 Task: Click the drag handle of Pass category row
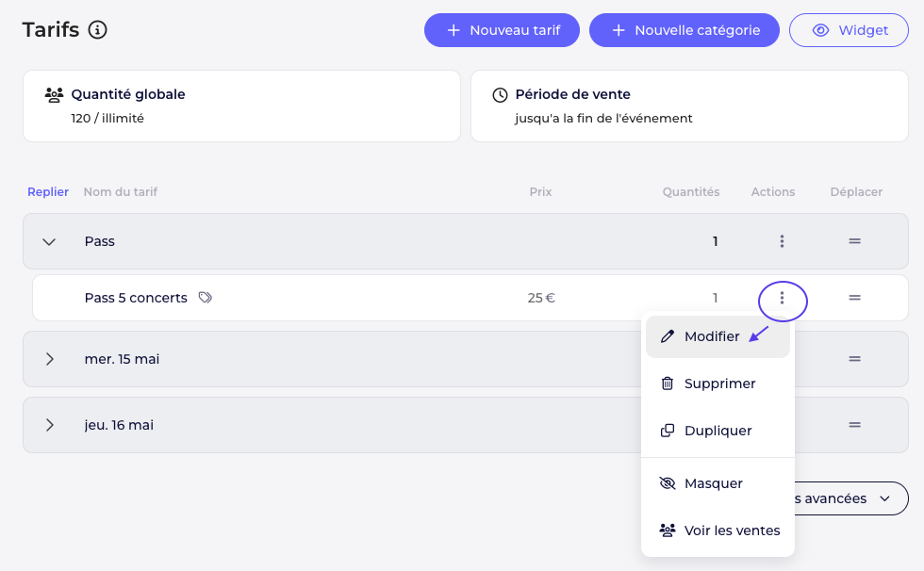(x=854, y=241)
